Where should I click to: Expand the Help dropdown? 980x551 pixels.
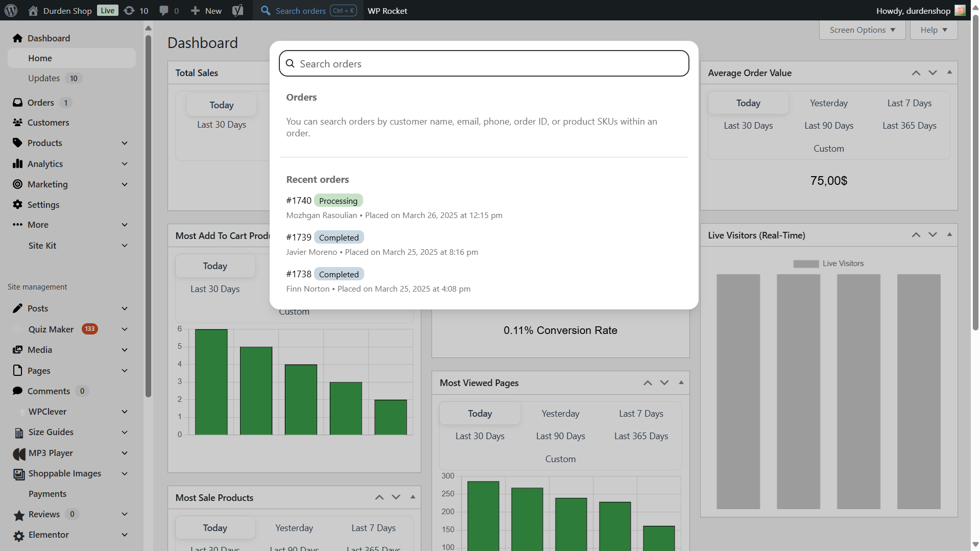pyautogui.click(x=934, y=30)
